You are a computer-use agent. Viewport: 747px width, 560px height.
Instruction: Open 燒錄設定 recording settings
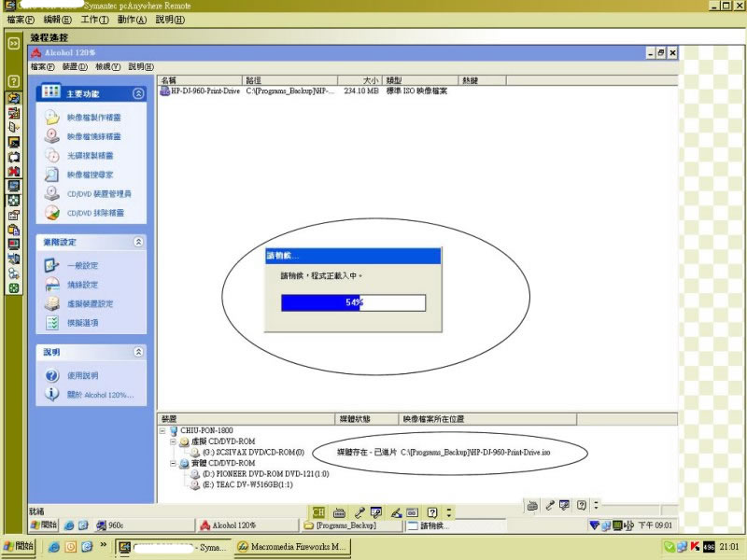coord(82,285)
